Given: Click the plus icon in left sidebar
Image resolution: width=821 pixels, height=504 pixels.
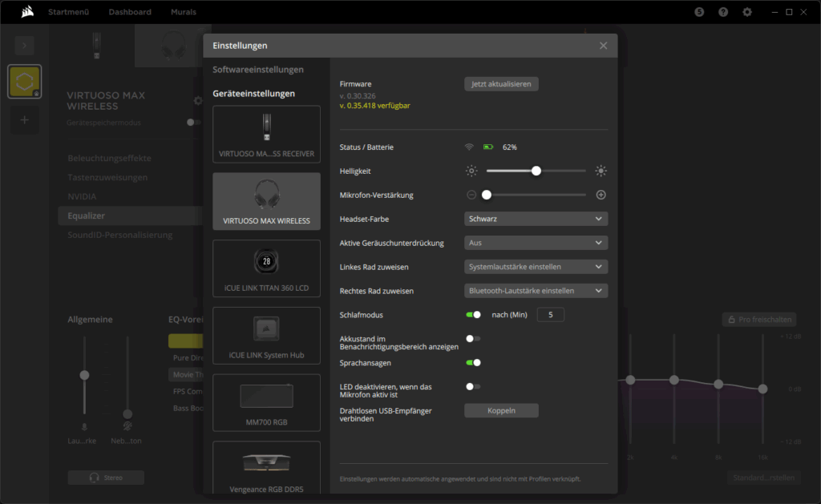Looking at the screenshot, I should [x=24, y=119].
